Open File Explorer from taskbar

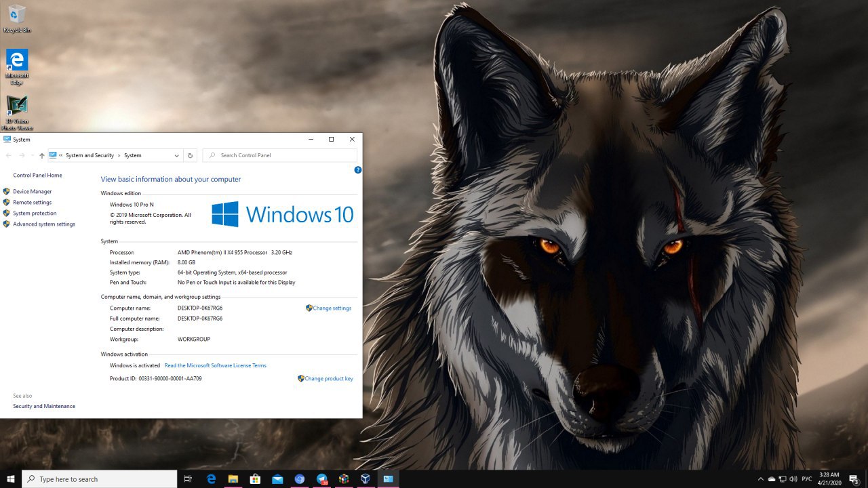click(x=233, y=479)
